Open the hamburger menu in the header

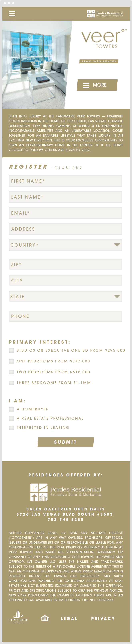coord(12,14)
